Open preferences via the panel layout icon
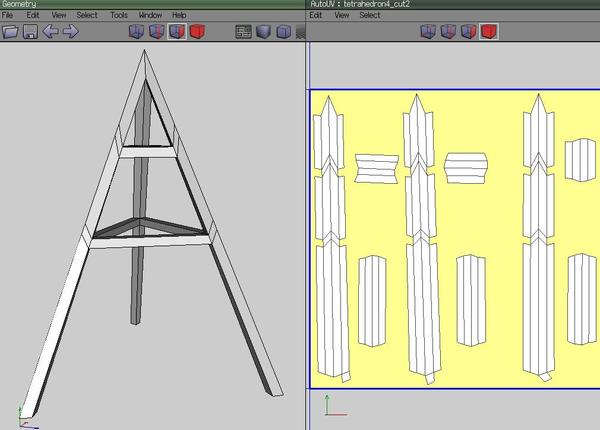Screen dimensions: 600x430 click(x=243, y=31)
